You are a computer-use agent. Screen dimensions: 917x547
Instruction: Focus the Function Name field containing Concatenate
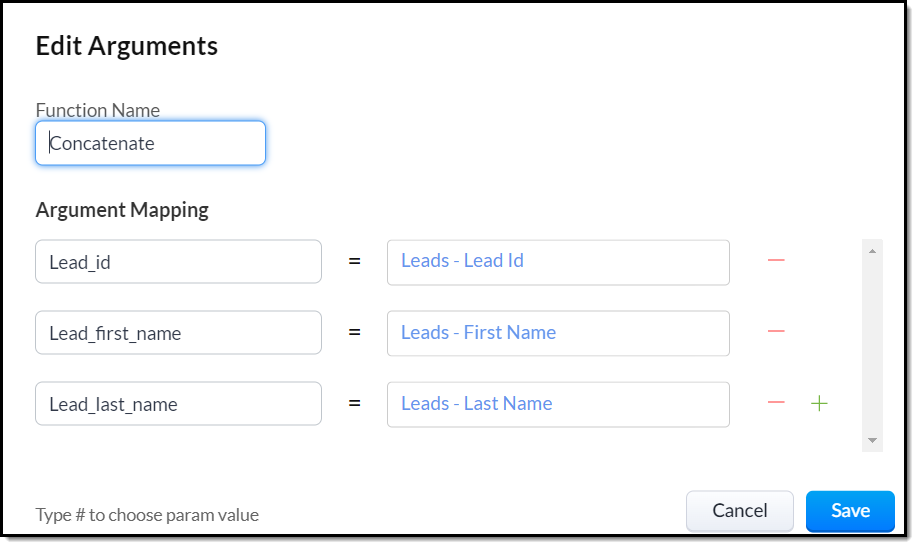[x=150, y=143]
